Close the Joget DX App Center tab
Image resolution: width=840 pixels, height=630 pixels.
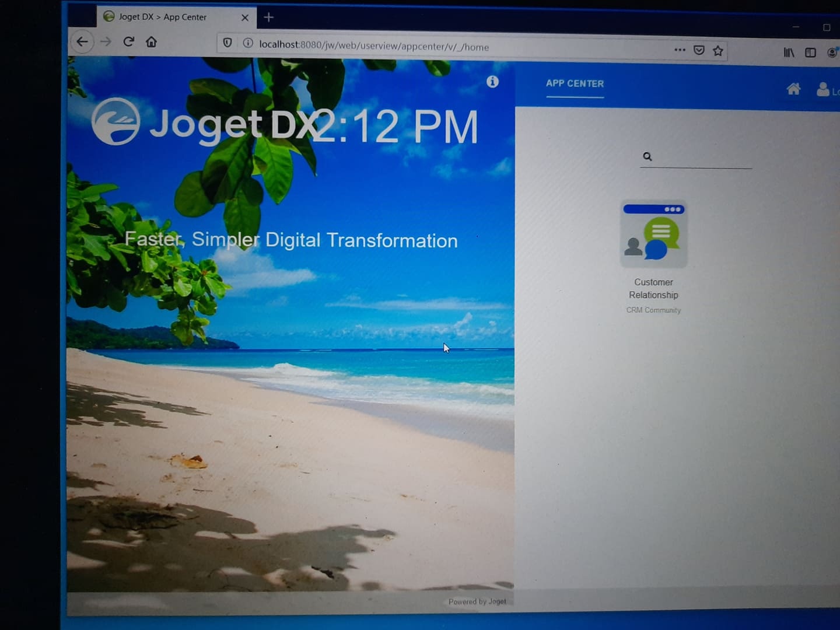pos(245,17)
